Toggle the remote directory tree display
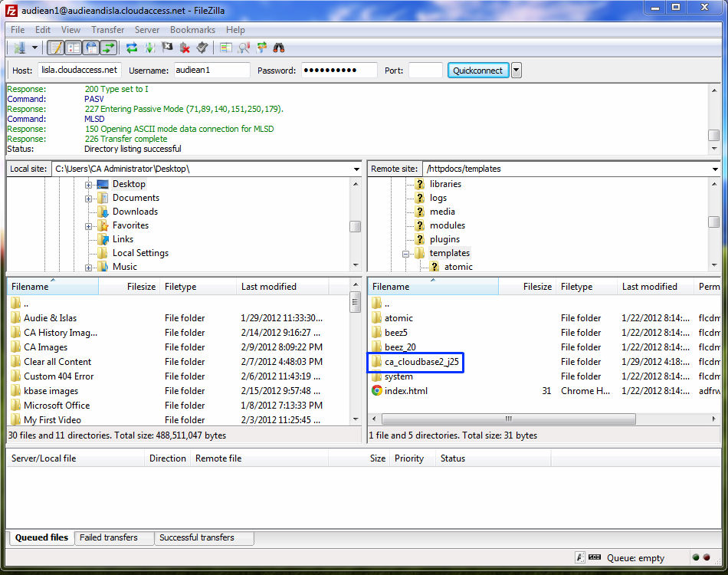This screenshot has height=575, width=728. tap(91, 48)
